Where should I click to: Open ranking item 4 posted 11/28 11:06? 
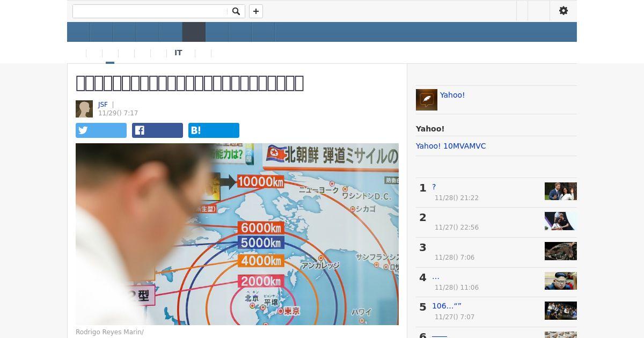coord(436,276)
